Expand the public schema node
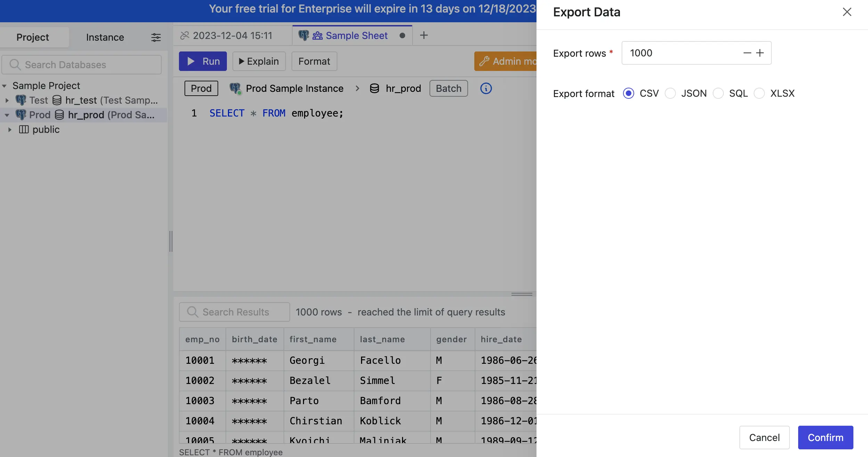This screenshot has height=457, width=868. coord(10,129)
